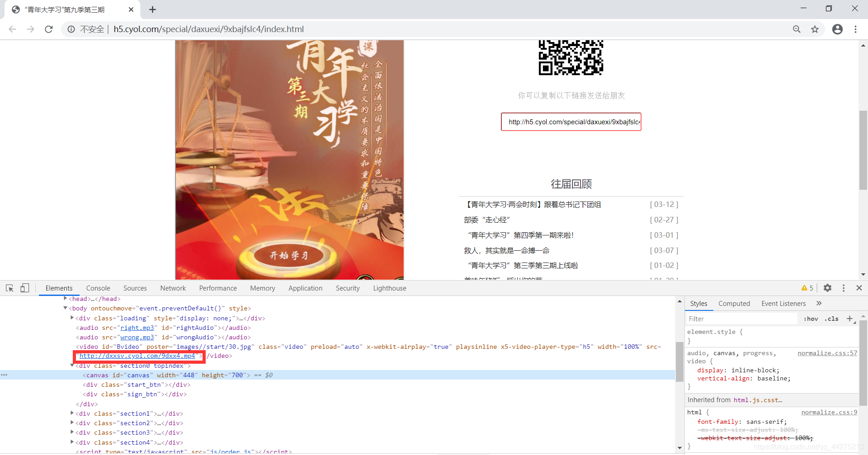Open the Performance tab

click(218, 288)
